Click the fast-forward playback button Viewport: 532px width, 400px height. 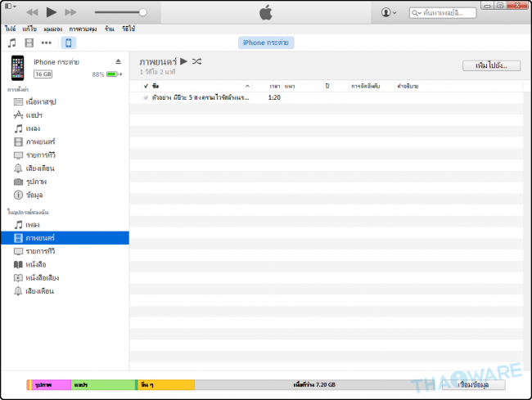point(70,12)
